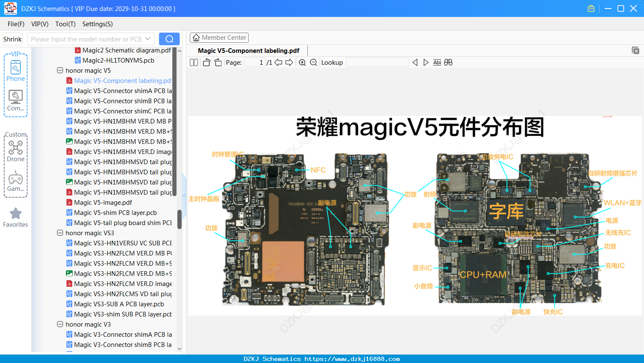The image size is (644, 363).
Task: Go to the previous page arrow
Action: (278, 63)
